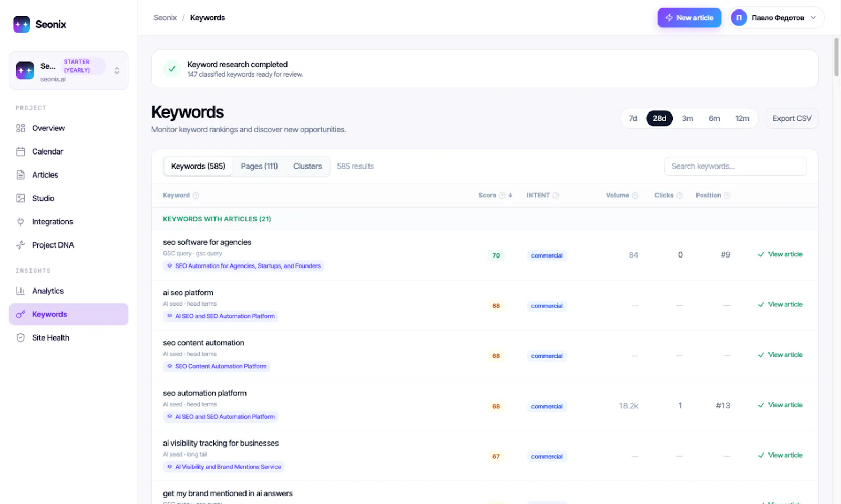Screen dimensions: 841x504
Task: Select the 6m time range
Action: (x=714, y=119)
